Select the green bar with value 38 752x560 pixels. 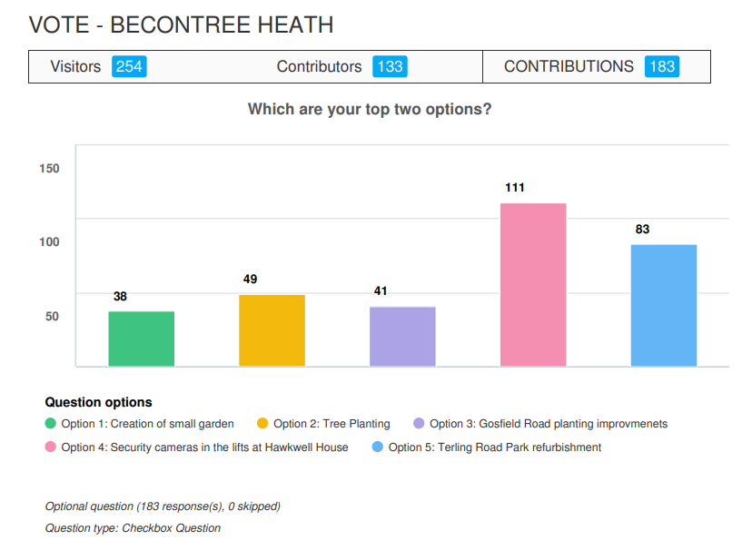[x=142, y=339]
